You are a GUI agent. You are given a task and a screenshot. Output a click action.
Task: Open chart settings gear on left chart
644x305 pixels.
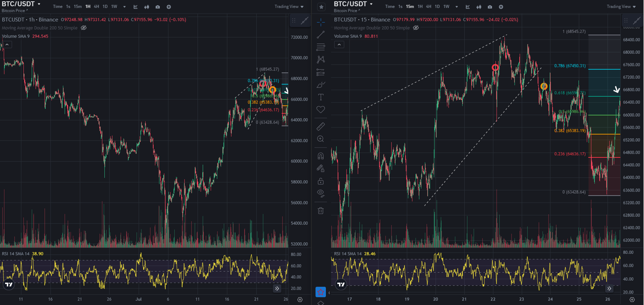(300, 300)
